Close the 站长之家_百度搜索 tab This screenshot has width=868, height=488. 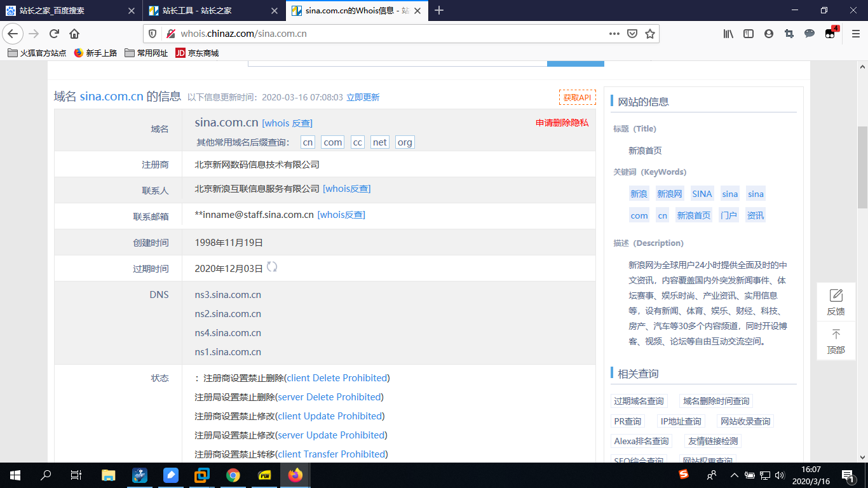pyautogui.click(x=131, y=11)
